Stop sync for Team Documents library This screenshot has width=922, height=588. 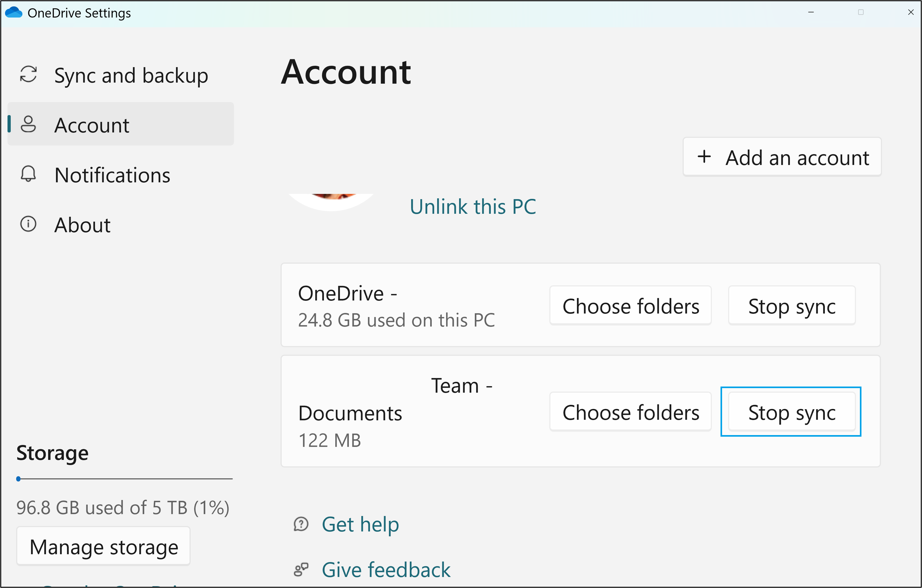pyautogui.click(x=792, y=412)
